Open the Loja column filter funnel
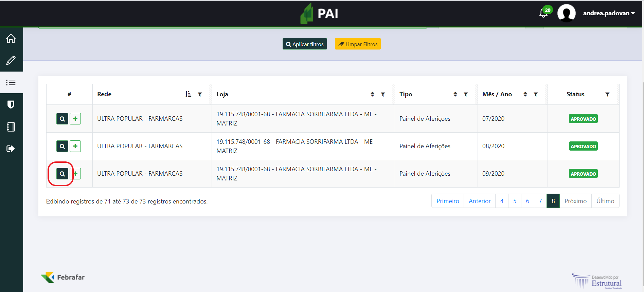Viewport: 644px width, 292px height. point(383,95)
